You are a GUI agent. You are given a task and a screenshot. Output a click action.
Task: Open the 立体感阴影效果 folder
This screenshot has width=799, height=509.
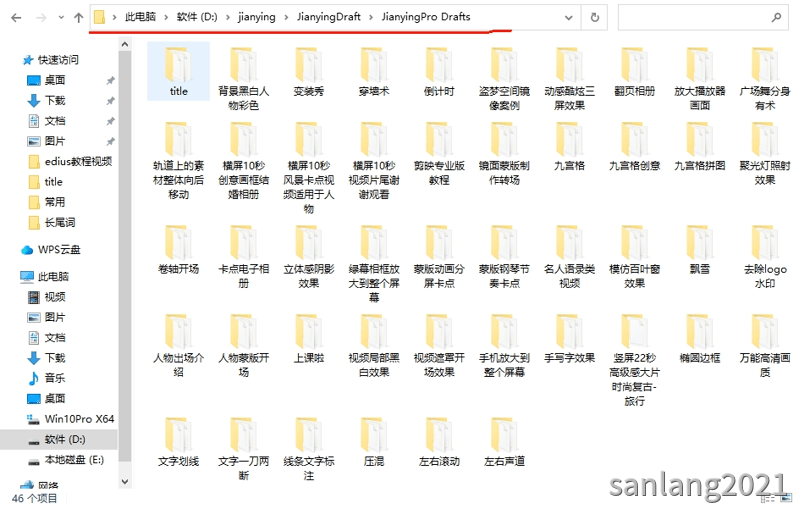(x=309, y=256)
